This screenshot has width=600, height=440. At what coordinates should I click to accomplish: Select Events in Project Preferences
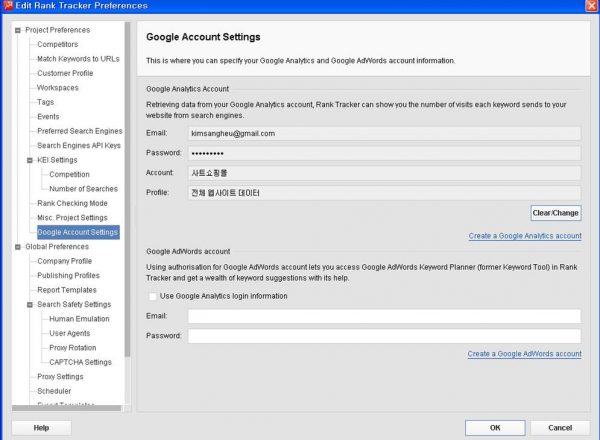[x=48, y=117]
